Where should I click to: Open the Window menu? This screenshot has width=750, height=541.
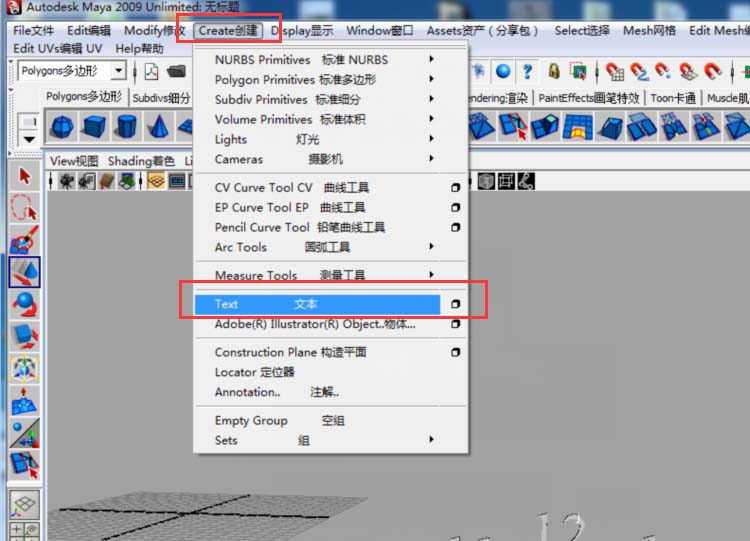click(x=380, y=31)
